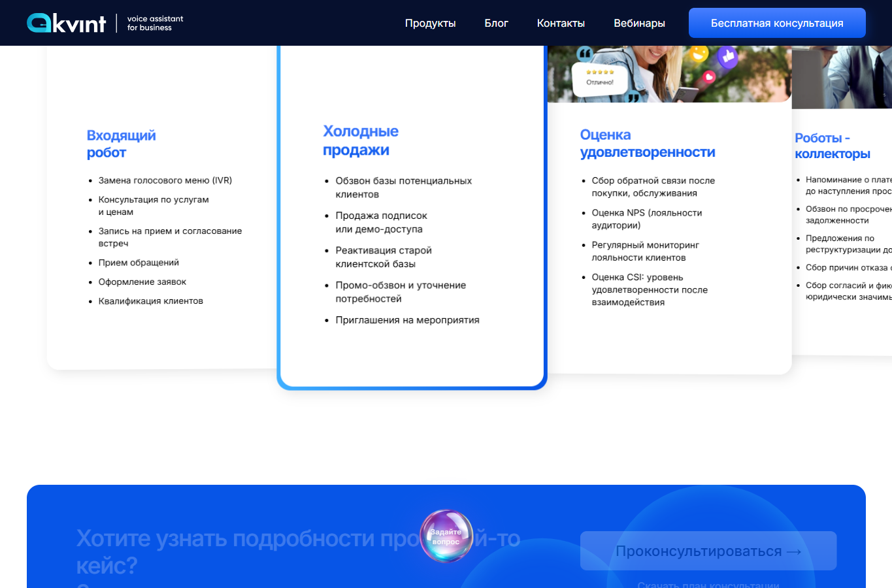Viewport: 892px width, 588px height.
Task: Click the Akvint logo
Action: point(66,23)
